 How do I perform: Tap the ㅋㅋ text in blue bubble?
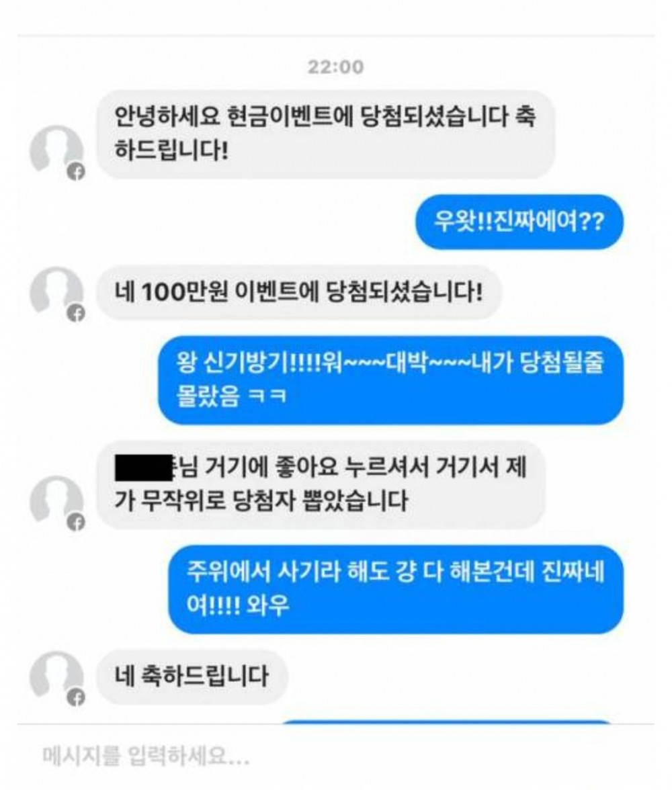pos(268,396)
